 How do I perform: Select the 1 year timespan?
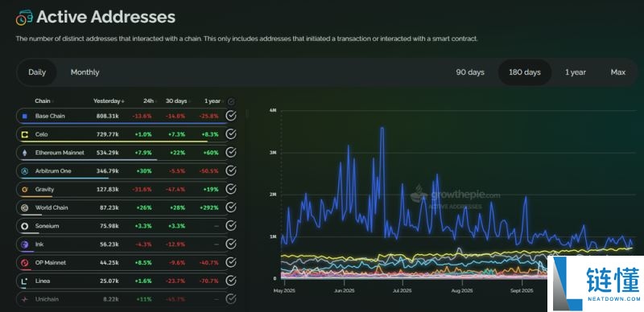[576, 72]
